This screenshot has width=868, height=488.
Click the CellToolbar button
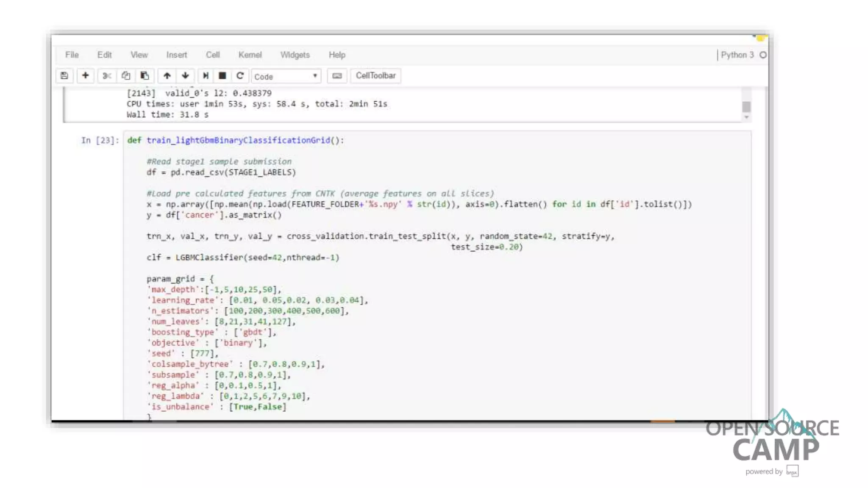click(x=376, y=76)
